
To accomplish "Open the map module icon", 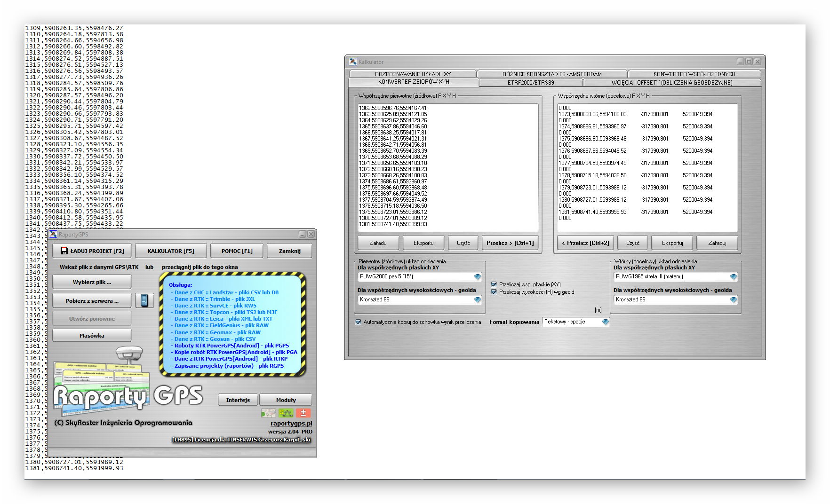I will (x=268, y=413).
